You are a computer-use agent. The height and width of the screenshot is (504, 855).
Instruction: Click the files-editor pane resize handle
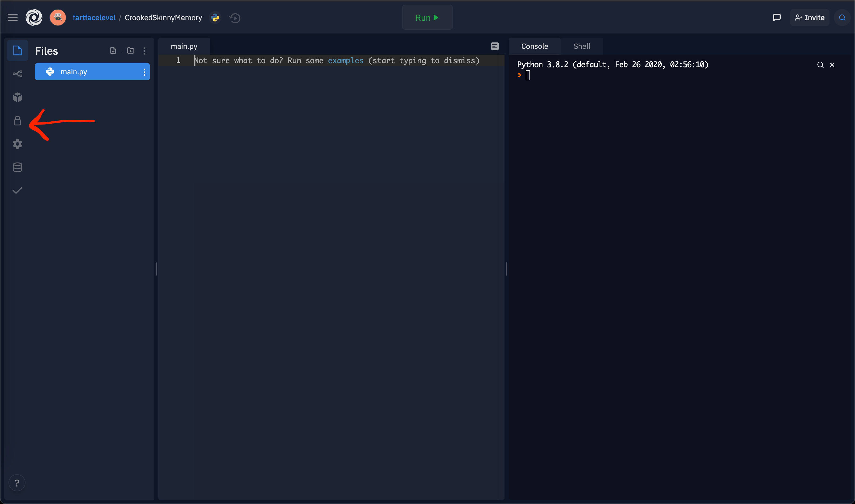coord(156,269)
